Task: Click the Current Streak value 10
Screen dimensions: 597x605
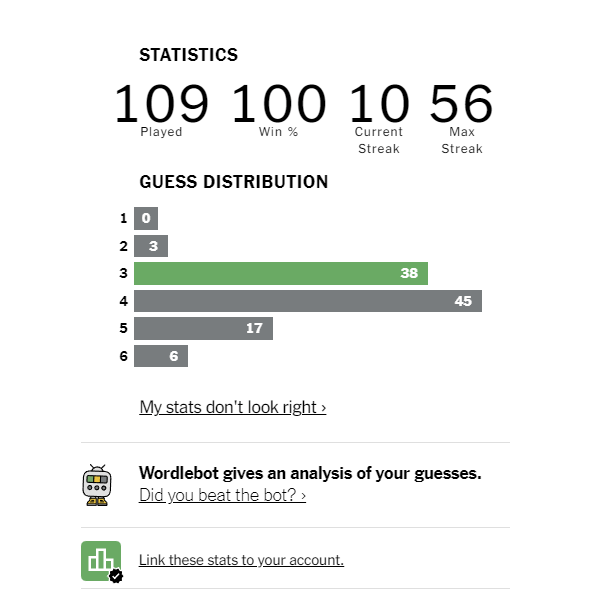Action: [379, 103]
